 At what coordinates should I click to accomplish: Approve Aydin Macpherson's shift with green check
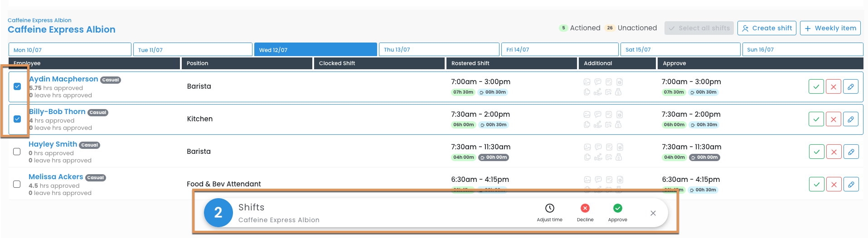coord(816,86)
